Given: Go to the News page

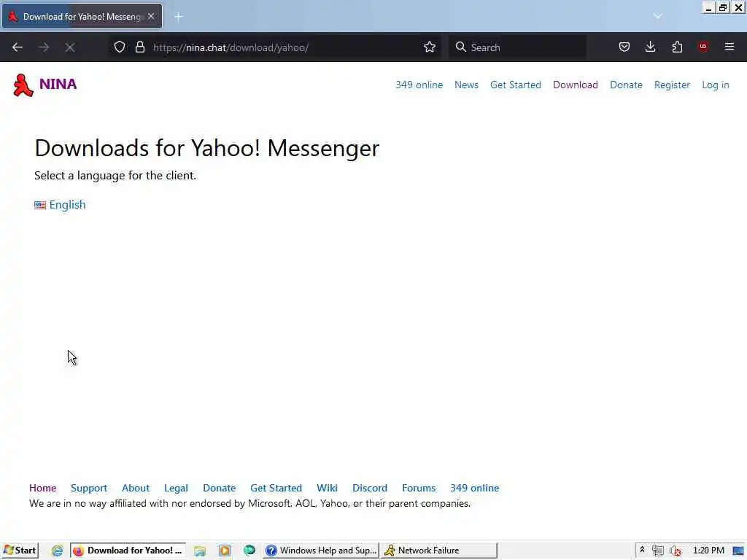Looking at the screenshot, I should coord(466,85).
